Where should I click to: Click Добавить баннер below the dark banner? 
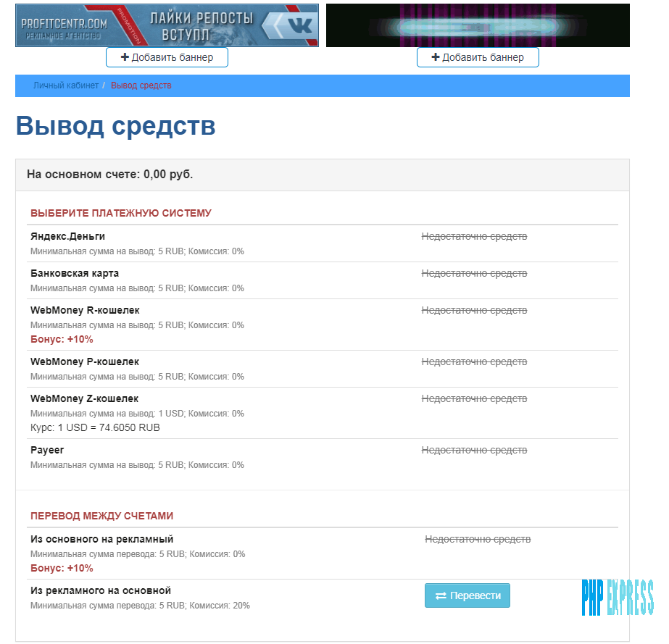[x=478, y=57]
